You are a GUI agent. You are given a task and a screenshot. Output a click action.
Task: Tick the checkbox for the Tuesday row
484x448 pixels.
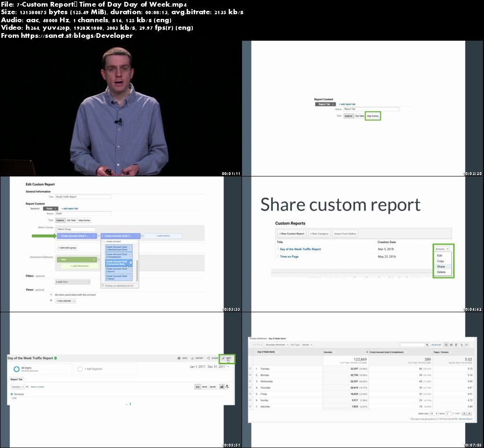point(250,369)
